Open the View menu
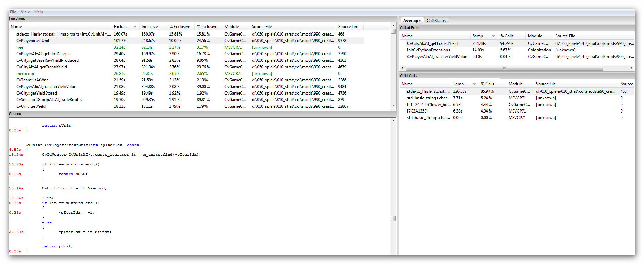 25,12
